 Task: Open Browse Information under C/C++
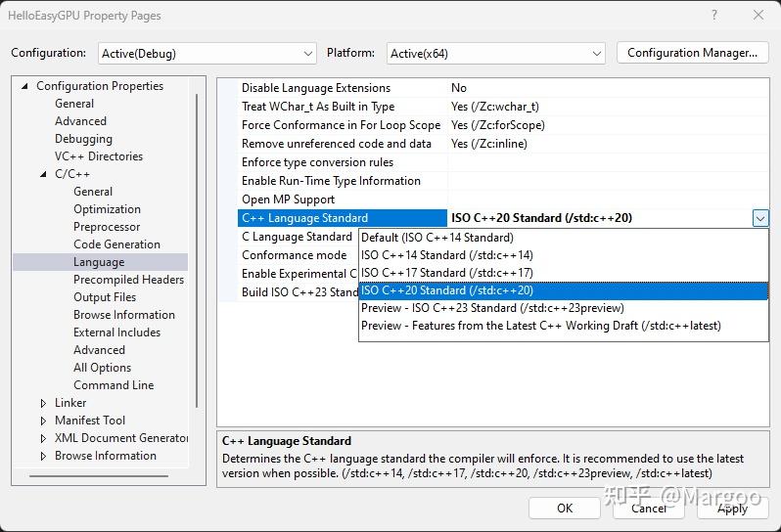click(124, 315)
